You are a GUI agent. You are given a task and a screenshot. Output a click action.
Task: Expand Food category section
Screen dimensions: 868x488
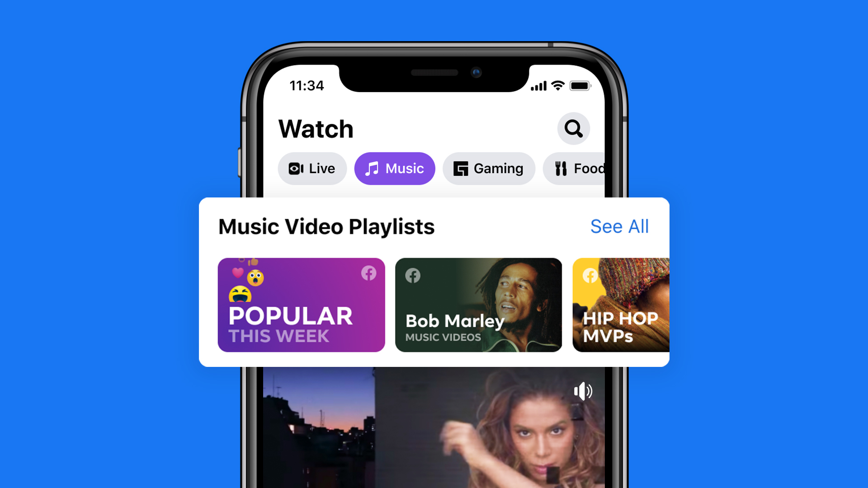click(x=581, y=168)
